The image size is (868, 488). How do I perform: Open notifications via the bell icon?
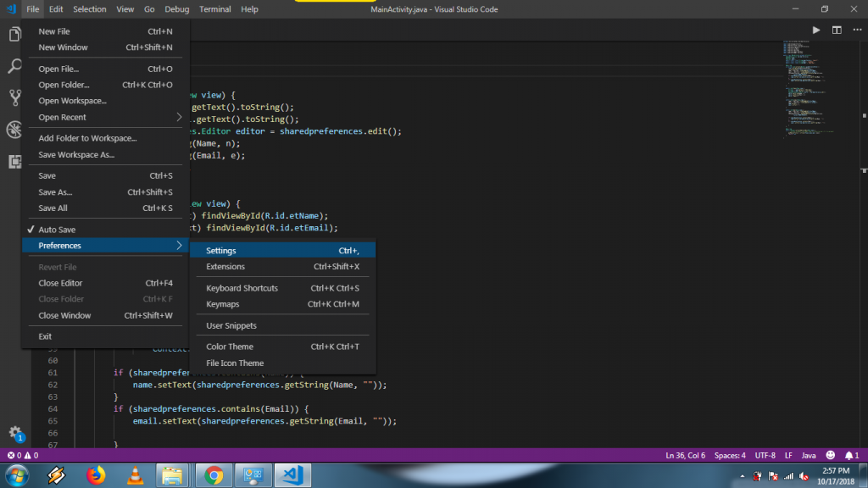850,455
